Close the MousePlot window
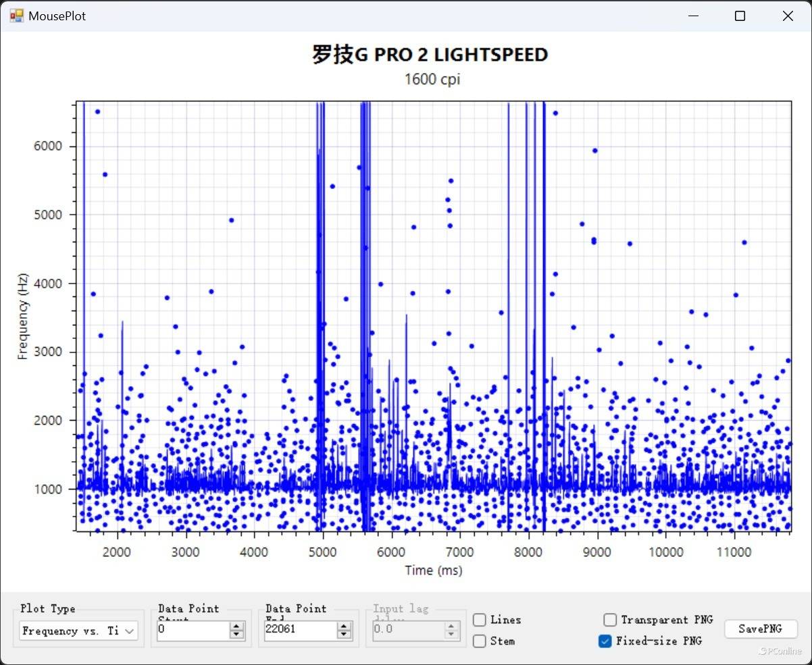This screenshot has width=812, height=665. (788, 16)
